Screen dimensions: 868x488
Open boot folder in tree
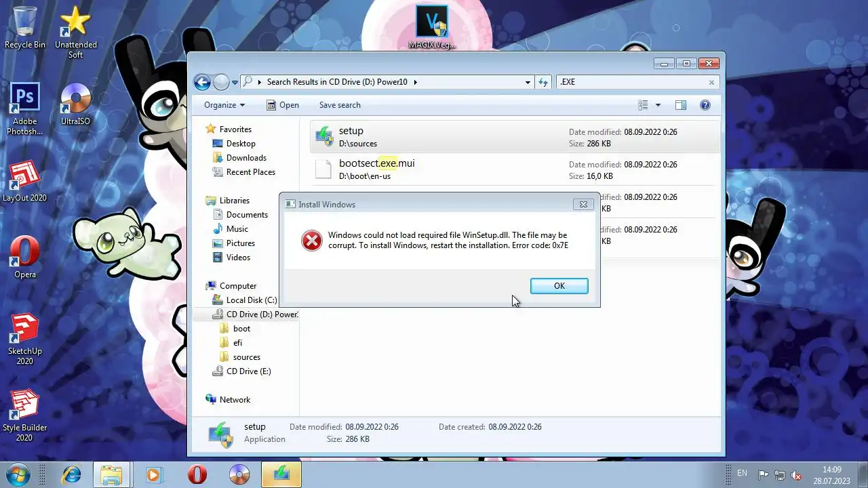(x=241, y=329)
